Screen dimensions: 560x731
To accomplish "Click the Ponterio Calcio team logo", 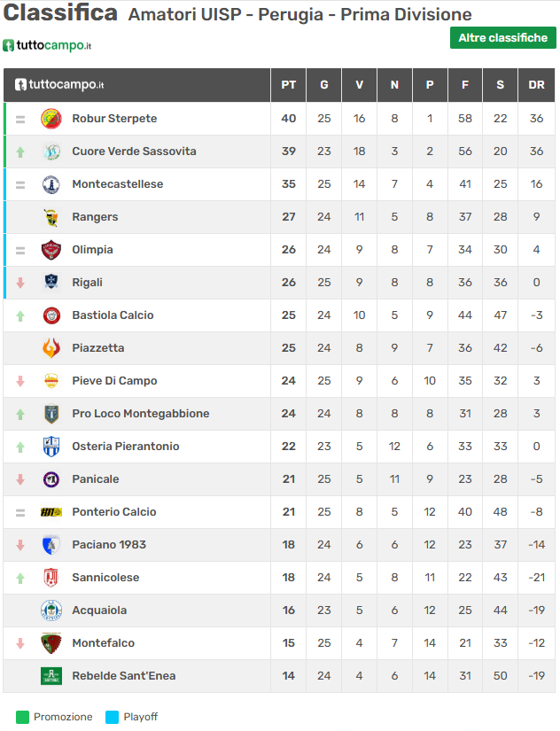I will pyautogui.click(x=51, y=512).
